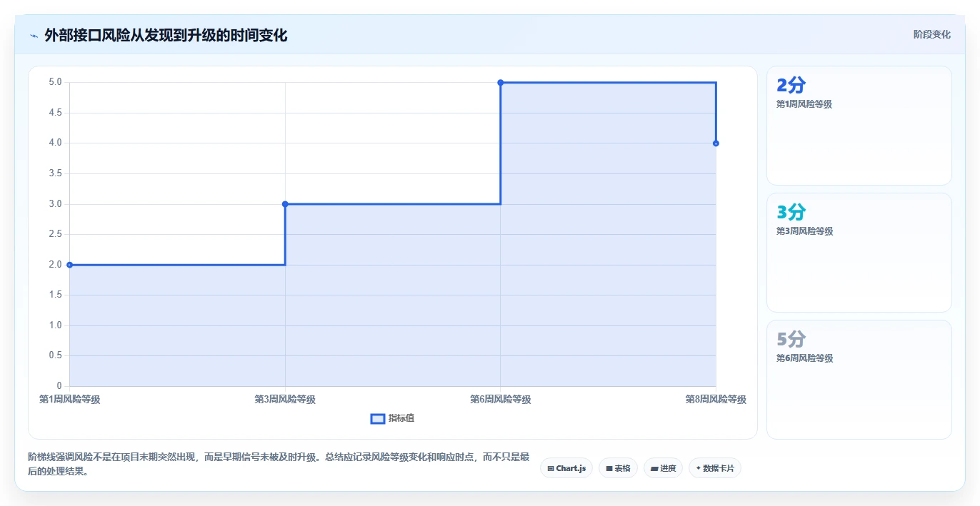
Task: Open the 2分 data card
Action: 859,126
